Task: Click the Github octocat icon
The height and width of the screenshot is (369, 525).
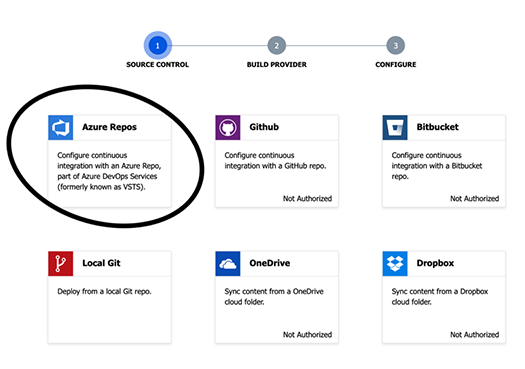Action: click(x=228, y=127)
